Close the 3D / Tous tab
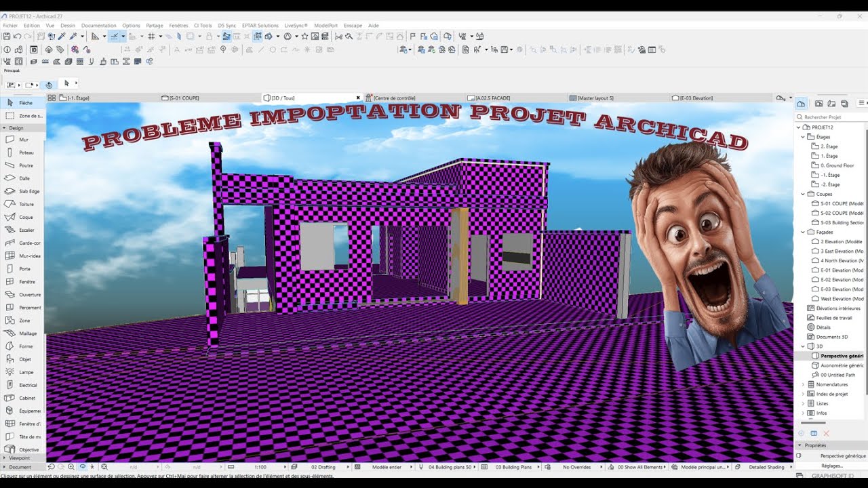The image size is (868, 488). click(x=358, y=98)
